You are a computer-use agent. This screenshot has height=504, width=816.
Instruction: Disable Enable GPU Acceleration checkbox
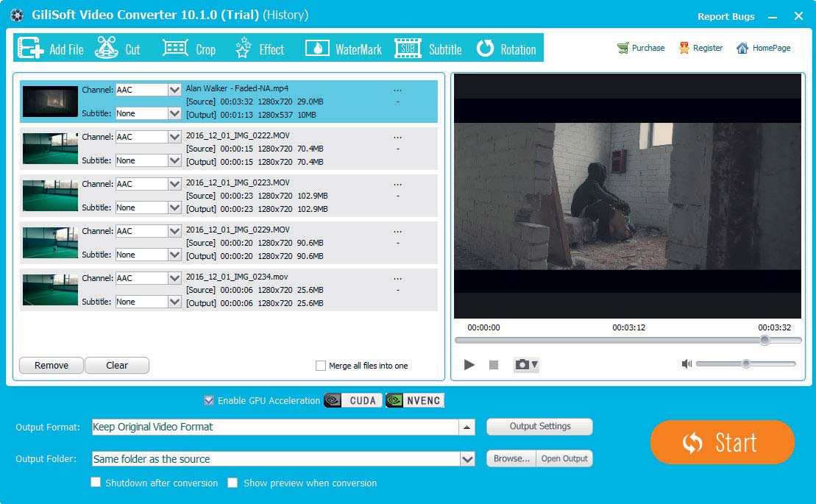pos(209,400)
